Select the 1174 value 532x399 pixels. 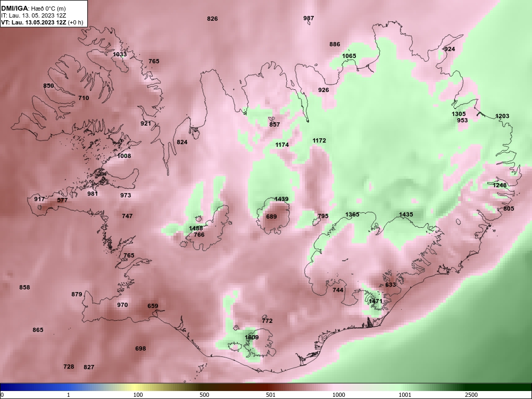click(x=282, y=145)
